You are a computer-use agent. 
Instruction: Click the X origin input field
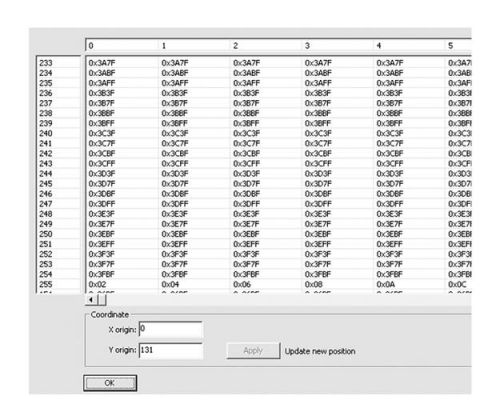[x=170, y=330]
